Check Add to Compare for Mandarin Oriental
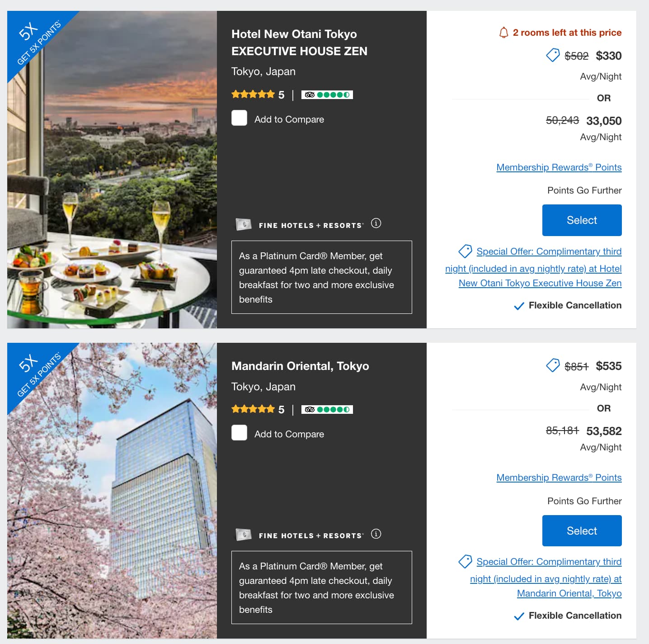Image resolution: width=649 pixels, height=644 pixels. [240, 433]
